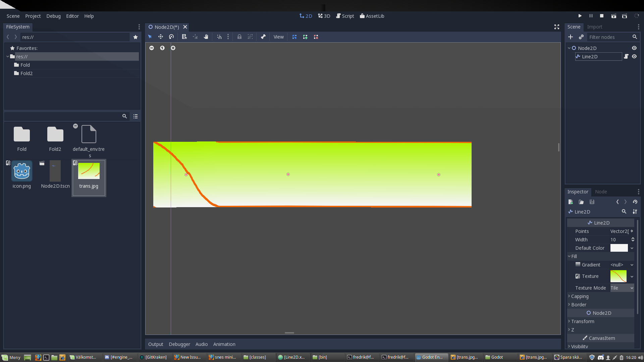
Task: Switch to the Import tab
Action: (x=595, y=27)
